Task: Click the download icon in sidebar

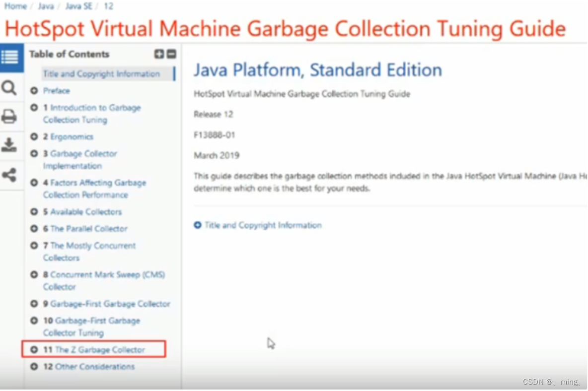Action: click(x=9, y=145)
